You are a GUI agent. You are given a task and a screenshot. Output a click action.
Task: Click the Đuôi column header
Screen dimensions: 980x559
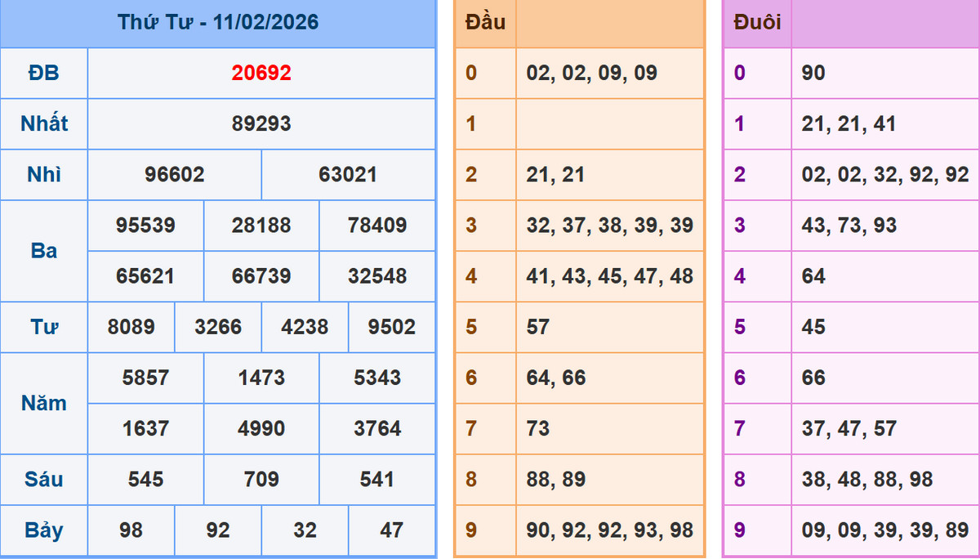[757, 22]
